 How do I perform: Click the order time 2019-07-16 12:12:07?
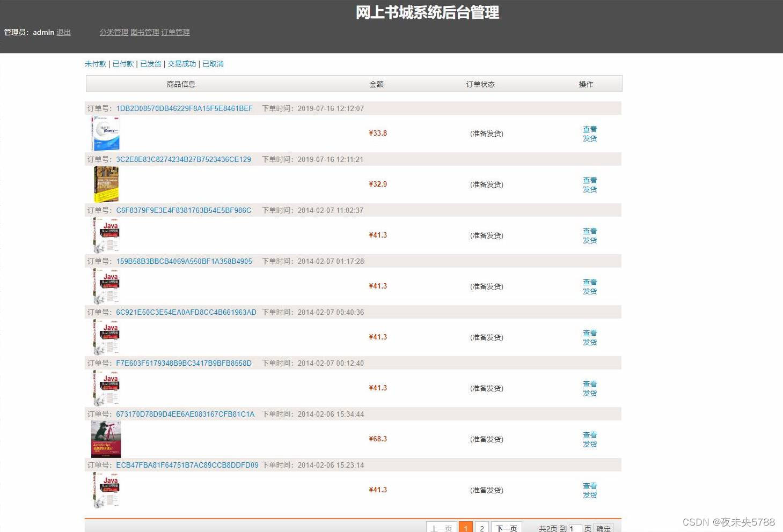[x=331, y=108]
